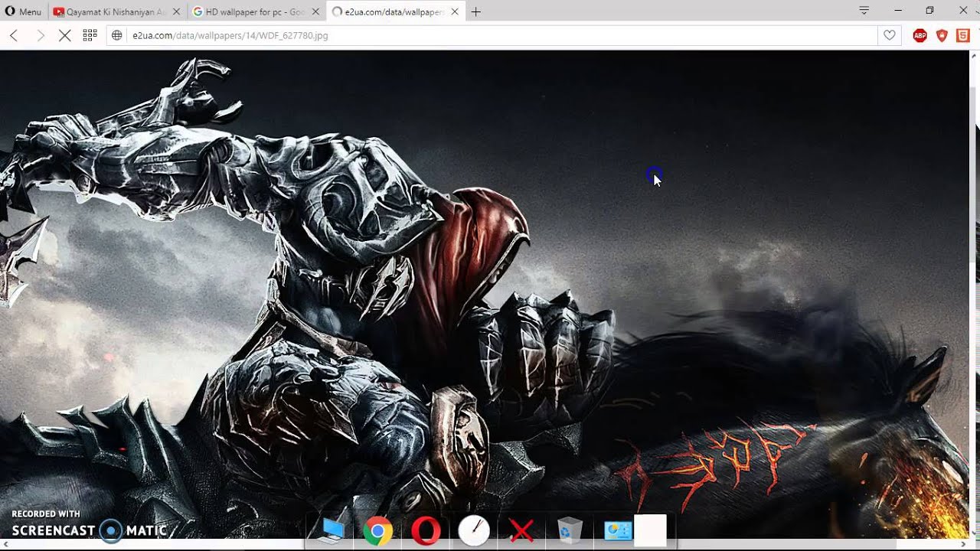Open the Adblock Plus extension

920,35
